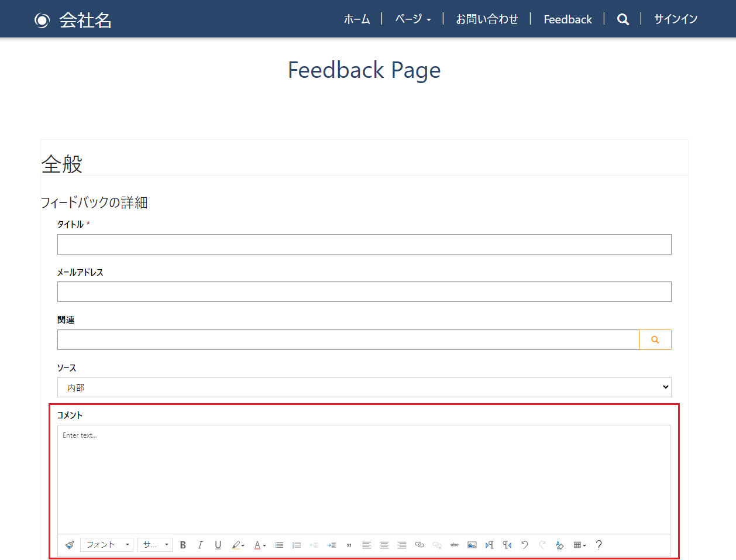Open the お問い合わせ page link
This screenshot has height=560, width=736.
[x=487, y=19]
